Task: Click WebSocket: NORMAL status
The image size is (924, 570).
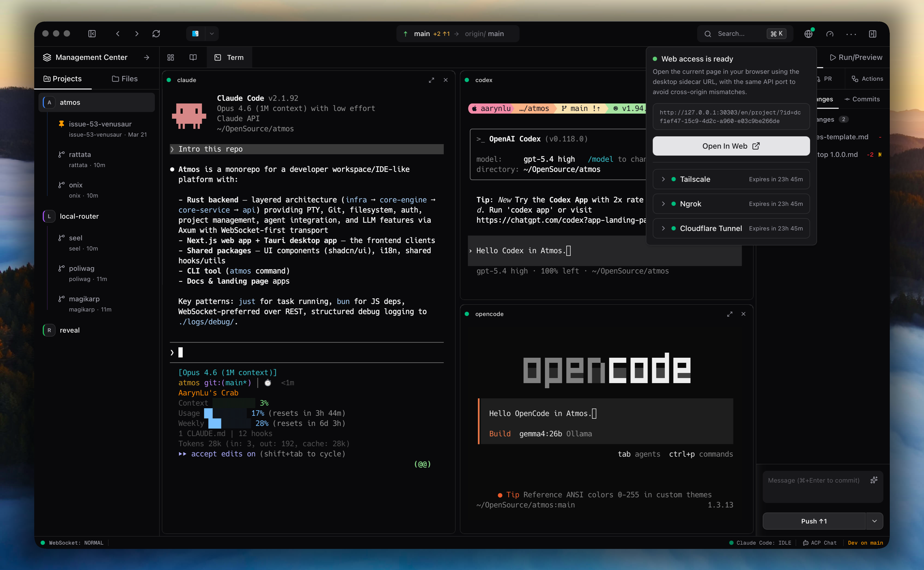Action: point(72,542)
